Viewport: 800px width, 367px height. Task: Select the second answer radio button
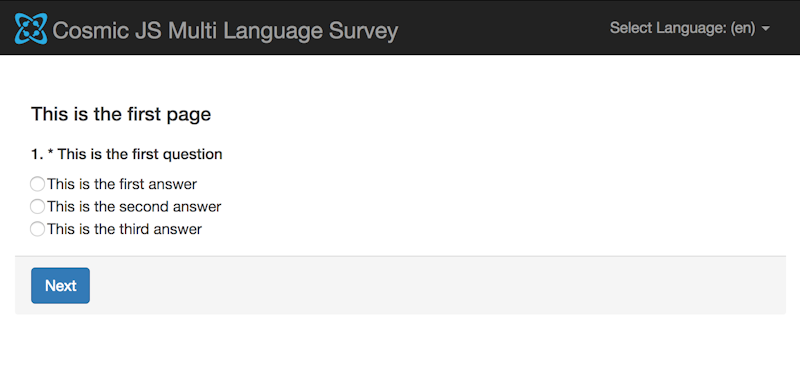(x=37, y=207)
